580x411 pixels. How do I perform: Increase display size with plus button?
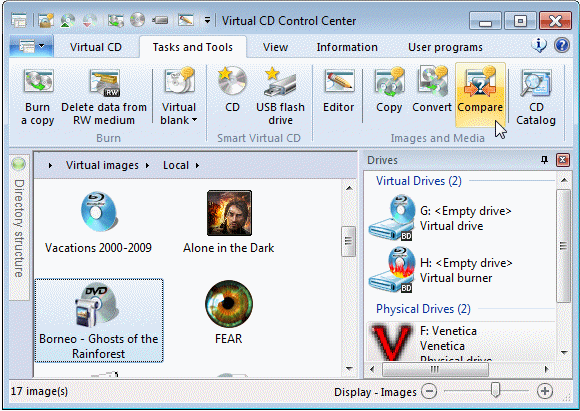544,391
